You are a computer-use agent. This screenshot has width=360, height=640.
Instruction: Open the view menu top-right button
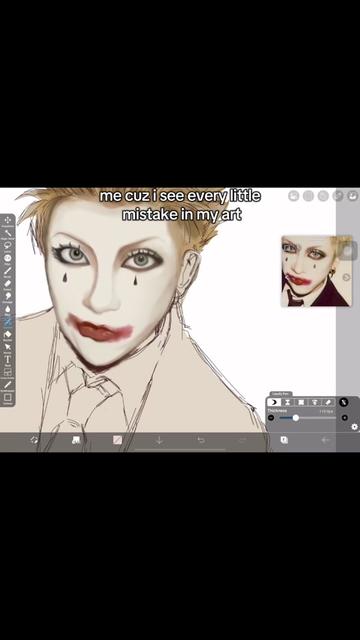tap(352, 196)
